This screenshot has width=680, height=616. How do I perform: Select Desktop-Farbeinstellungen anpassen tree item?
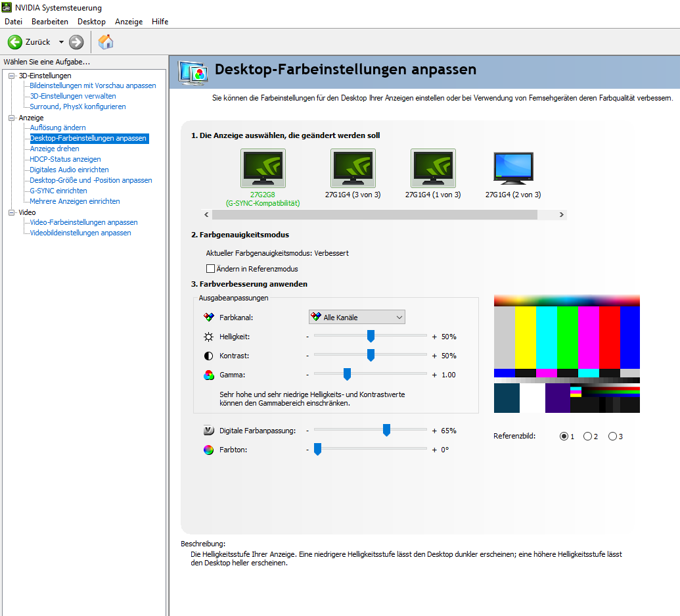tap(89, 138)
